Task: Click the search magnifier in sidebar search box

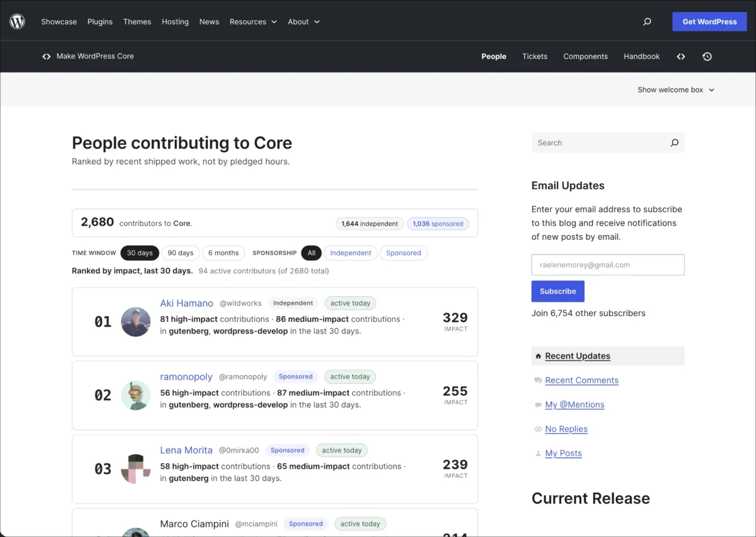Action: [674, 143]
